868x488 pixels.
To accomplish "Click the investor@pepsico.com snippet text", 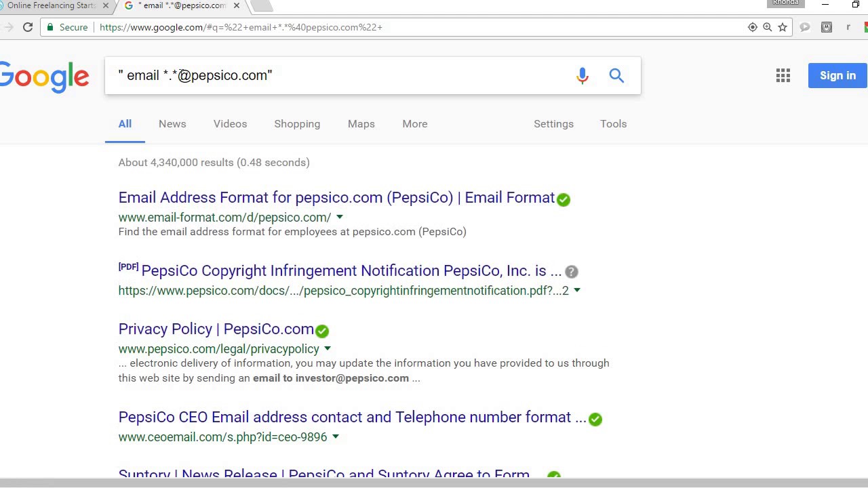I will point(352,378).
